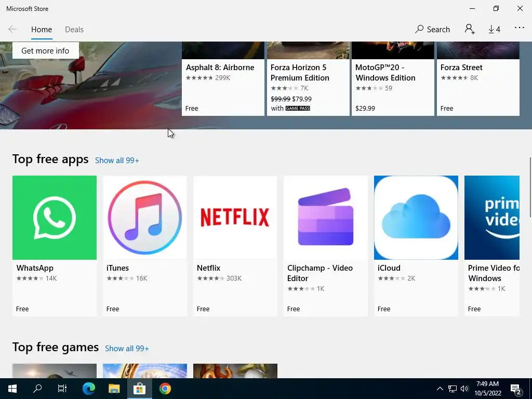Click the sign-in account icon

tap(470, 29)
